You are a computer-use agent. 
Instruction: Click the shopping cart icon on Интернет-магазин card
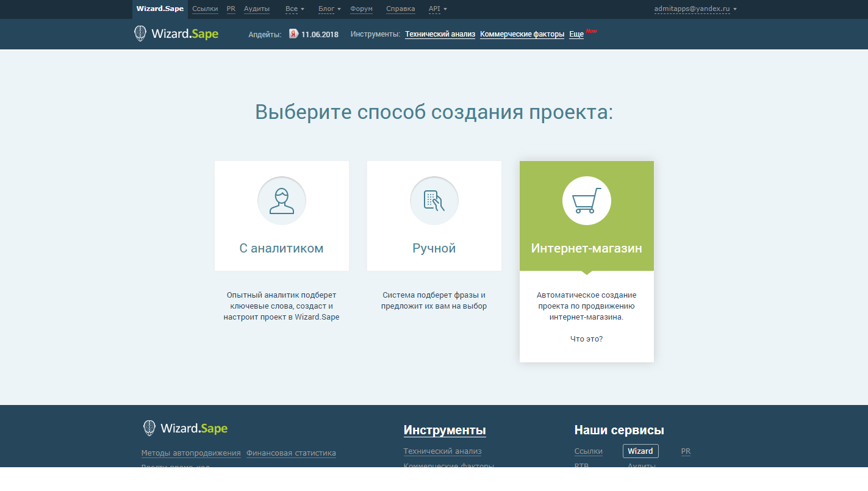[586, 201]
